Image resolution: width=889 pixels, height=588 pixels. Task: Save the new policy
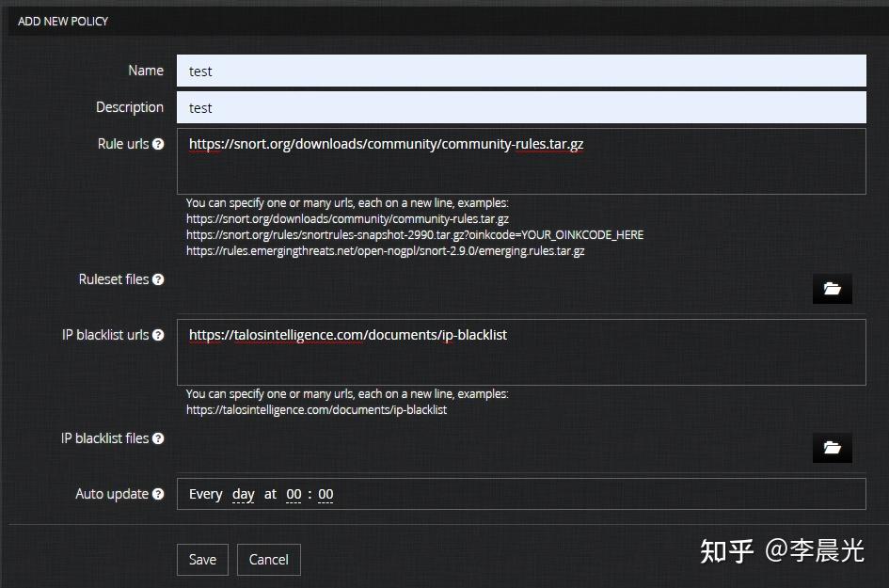pos(201,559)
